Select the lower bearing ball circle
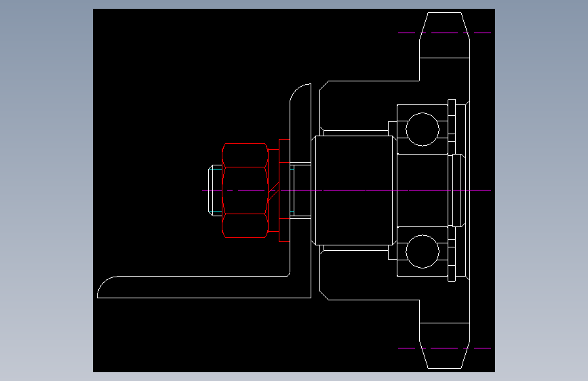The height and width of the screenshot is (381, 588). tap(423, 252)
